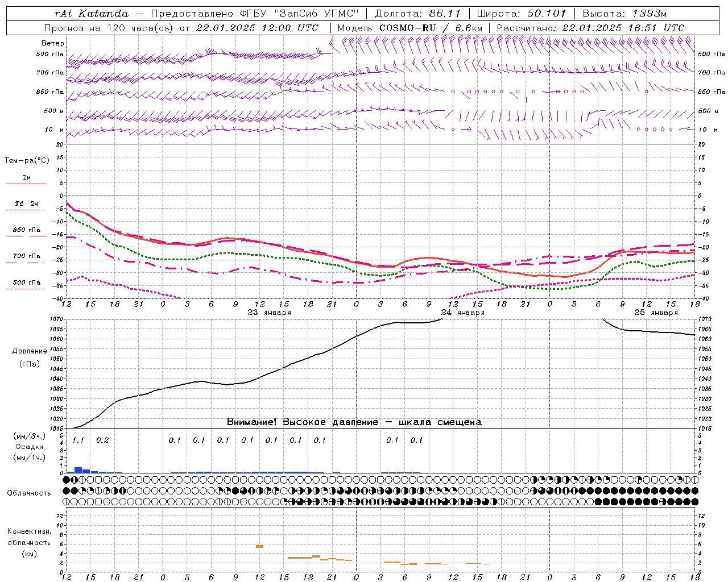This screenshot has height=582, width=728.
Task: Click the Td 2м dew point legend entry
Action: [x=27, y=203]
